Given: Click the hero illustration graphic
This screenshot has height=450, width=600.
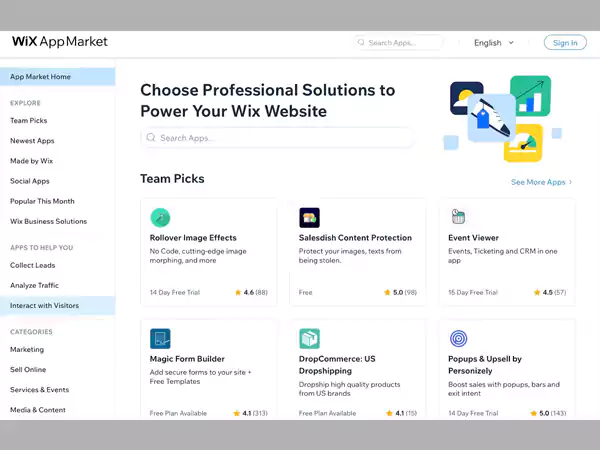Looking at the screenshot, I should pyautogui.click(x=503, y=119).
